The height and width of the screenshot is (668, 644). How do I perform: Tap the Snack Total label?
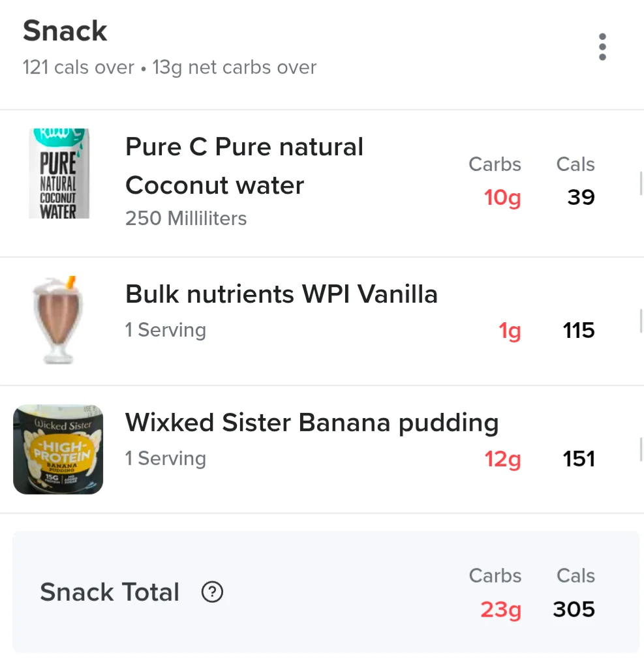pos(110,592)
